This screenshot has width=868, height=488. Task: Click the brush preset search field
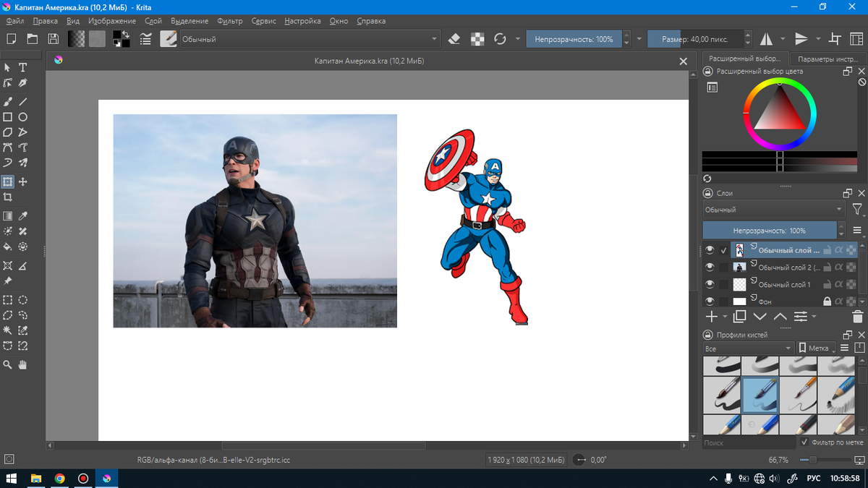pyautogui.click(x=748, y=442)
